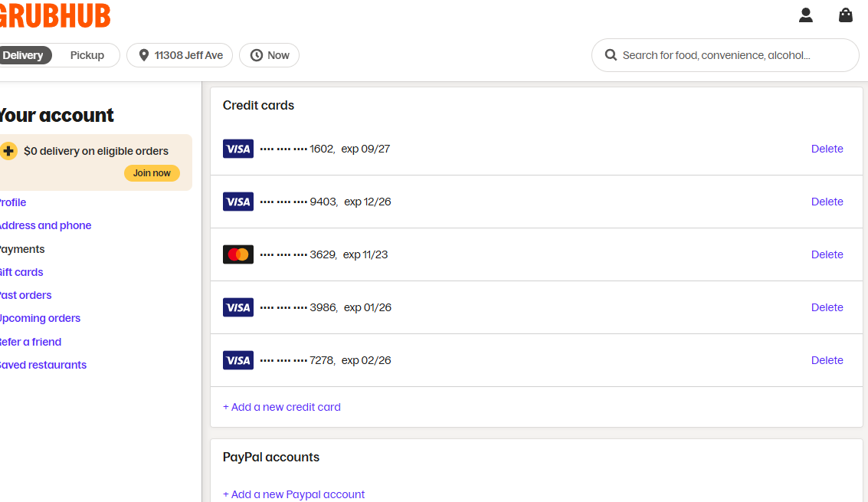Screen dimensions: 868x502
Task: Click the search magnifier icon
Action: pos(611,55)
